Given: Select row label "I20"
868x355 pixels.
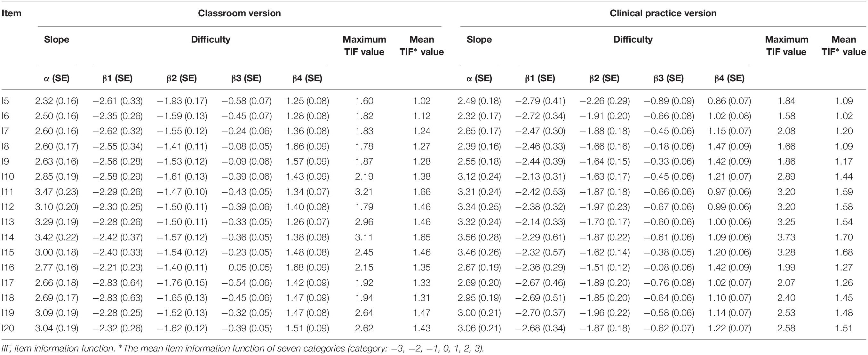Looking at the screenshot, I should click(8, 328).
